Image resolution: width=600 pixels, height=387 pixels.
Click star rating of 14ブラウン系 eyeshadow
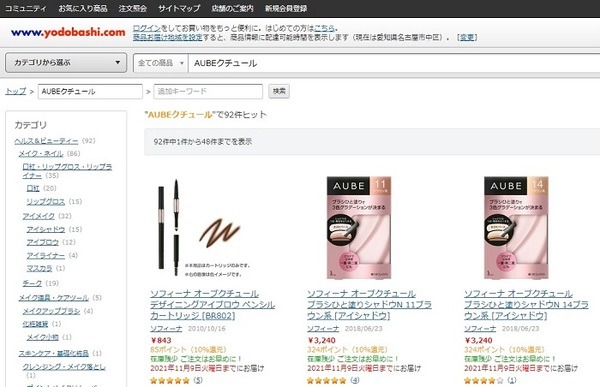click(484, 380)
